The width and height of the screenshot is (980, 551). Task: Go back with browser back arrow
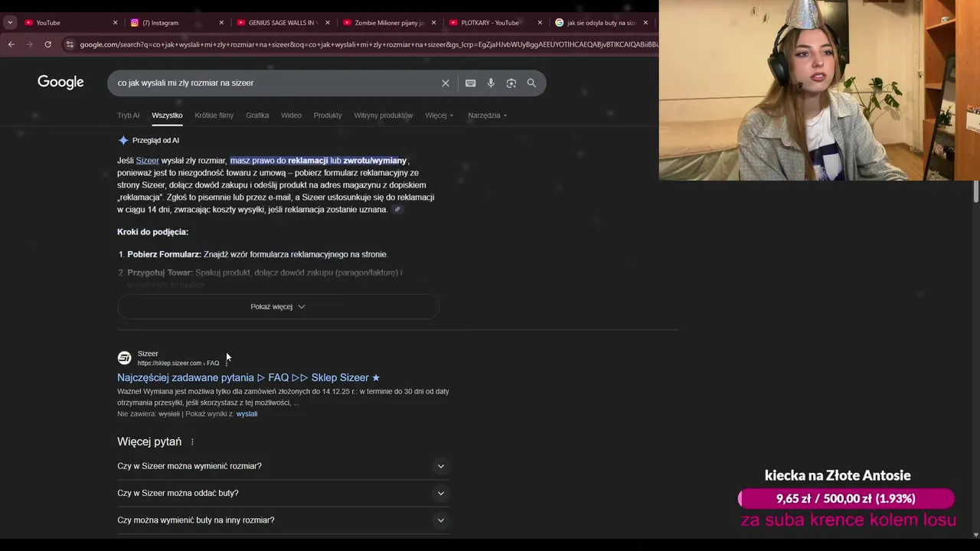[11, 44]
